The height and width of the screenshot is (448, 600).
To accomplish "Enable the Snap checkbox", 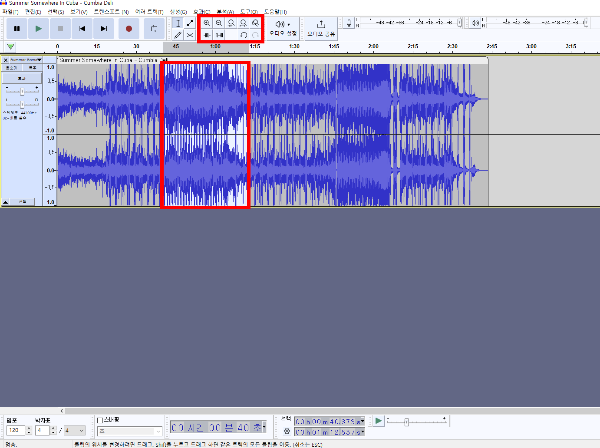I will (x=99, y=420).
